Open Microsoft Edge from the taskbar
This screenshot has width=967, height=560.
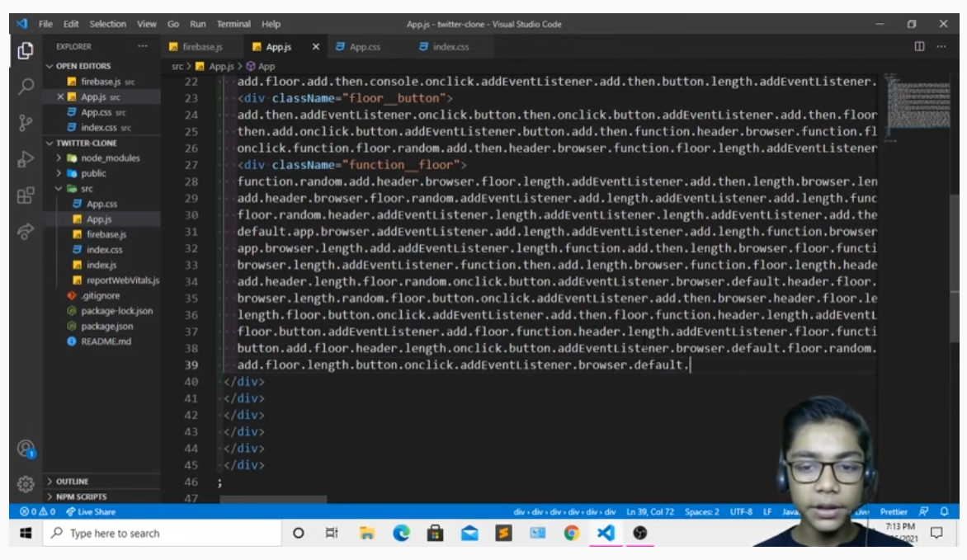pos(401,533)
